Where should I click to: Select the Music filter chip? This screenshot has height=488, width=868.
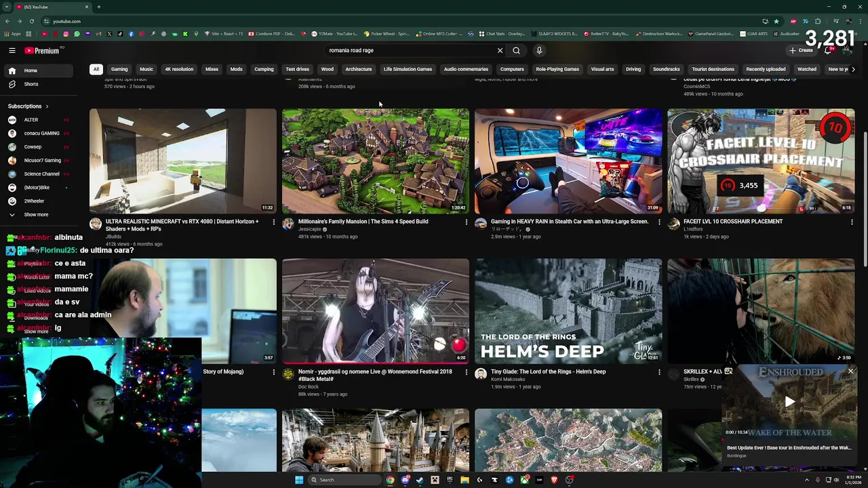[x=146, y=69]
